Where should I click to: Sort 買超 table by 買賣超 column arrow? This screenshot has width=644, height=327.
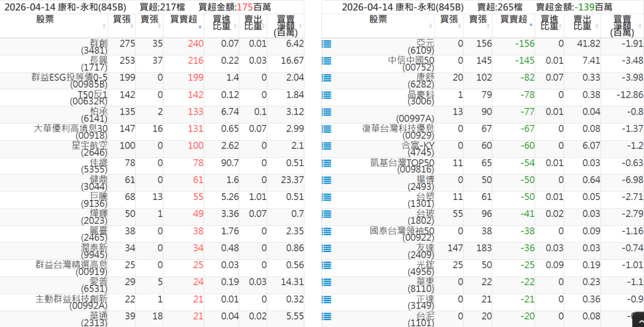200,28
